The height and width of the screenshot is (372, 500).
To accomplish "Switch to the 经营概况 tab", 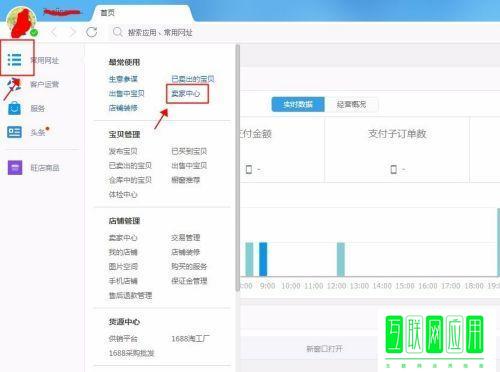I will pyautogui.click(x=351, y=104).
